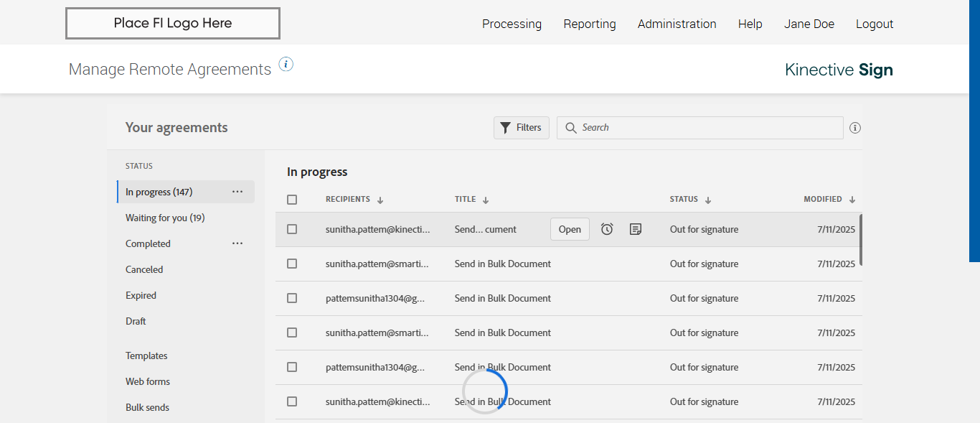The height and width of the screenshot is (423, 980).
Task: Click the agreements list vertical scrollbar
Action: tap(861, 240)
